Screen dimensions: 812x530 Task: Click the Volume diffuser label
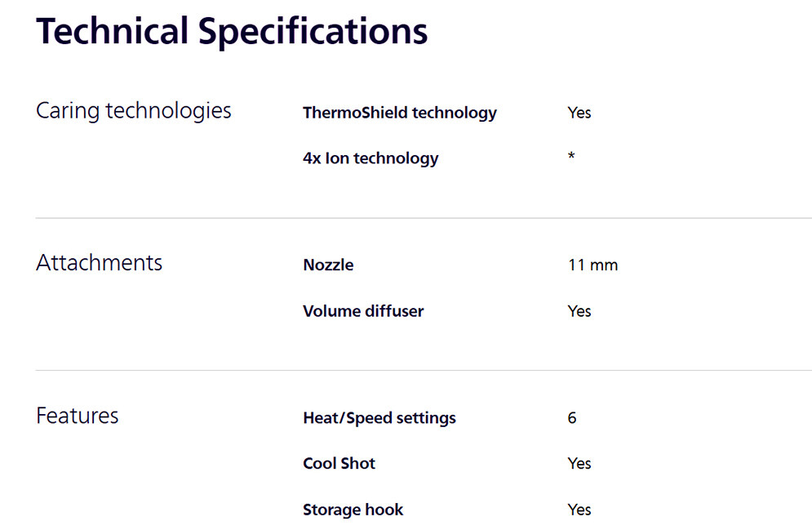[x=363, y=311]
